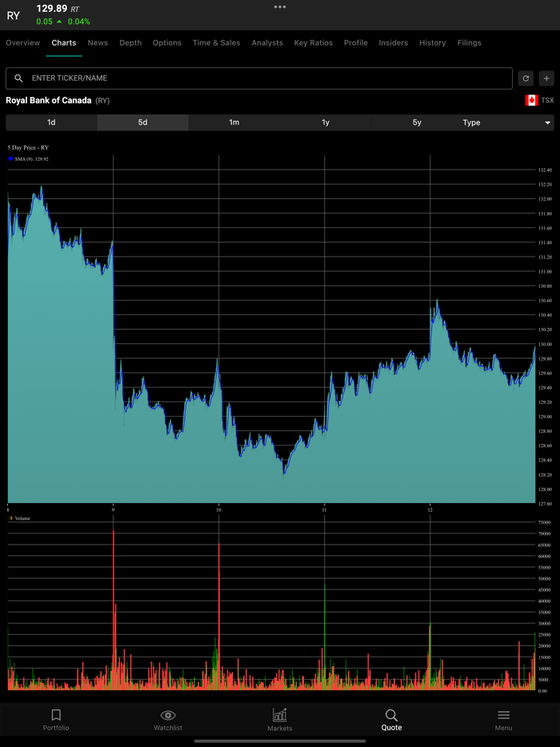This screenshot has width=560, height=747.
Task: Select the 1d chart range
Action: click(x=51, y=122)
